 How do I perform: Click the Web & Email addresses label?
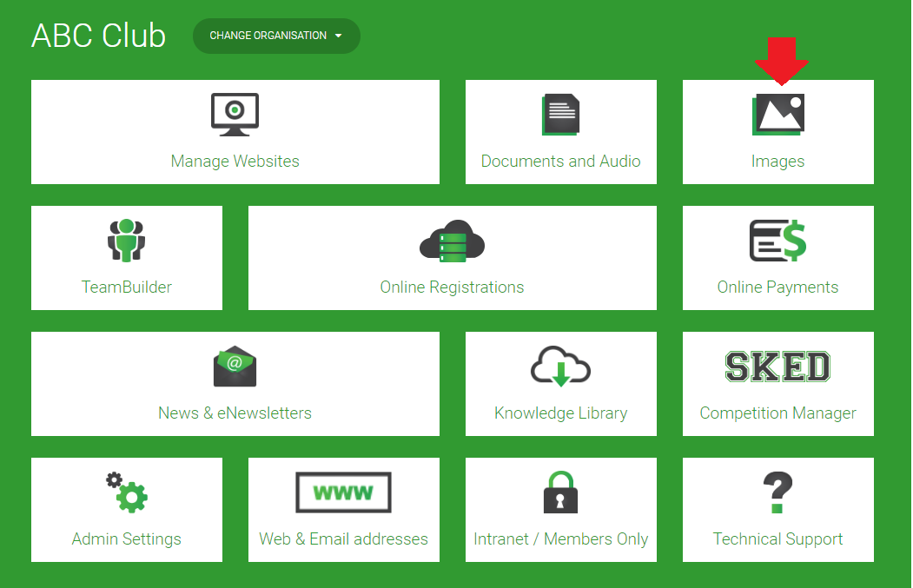pos(343,539)
